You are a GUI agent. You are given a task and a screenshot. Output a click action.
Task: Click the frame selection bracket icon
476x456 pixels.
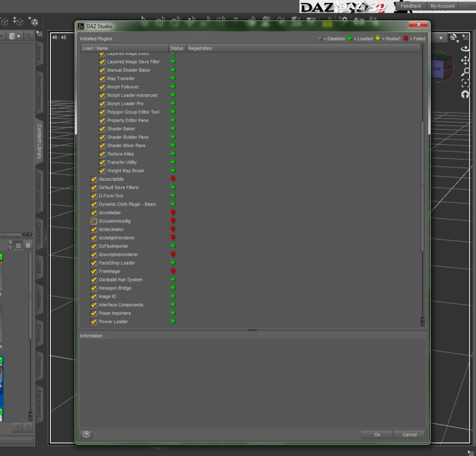point(466,83)
